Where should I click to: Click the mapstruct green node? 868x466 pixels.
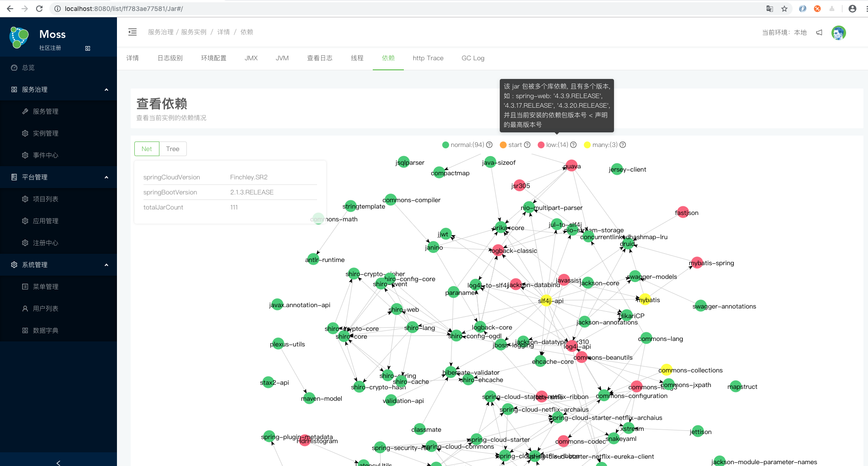[736, 386]
